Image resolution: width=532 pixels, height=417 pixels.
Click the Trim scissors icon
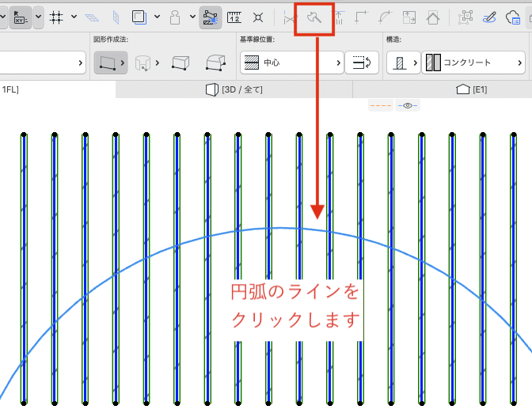[290, 17]
